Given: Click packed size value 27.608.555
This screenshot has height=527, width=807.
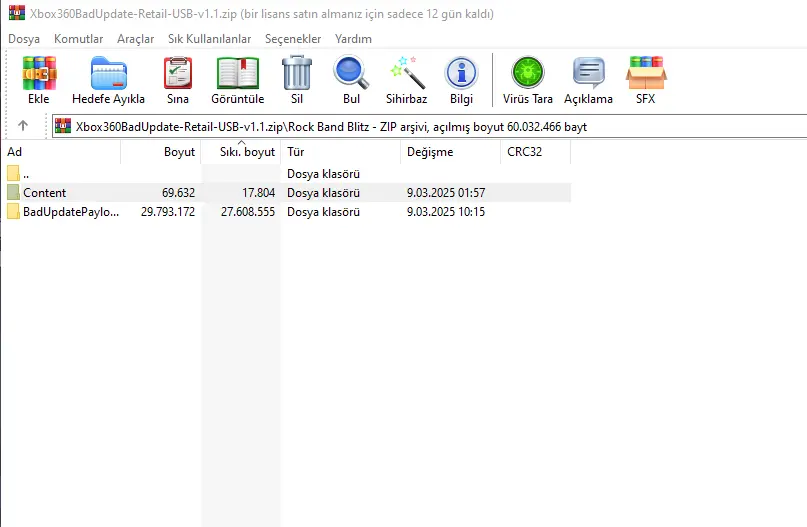Looking at the screenshot, I should (248, 212).
